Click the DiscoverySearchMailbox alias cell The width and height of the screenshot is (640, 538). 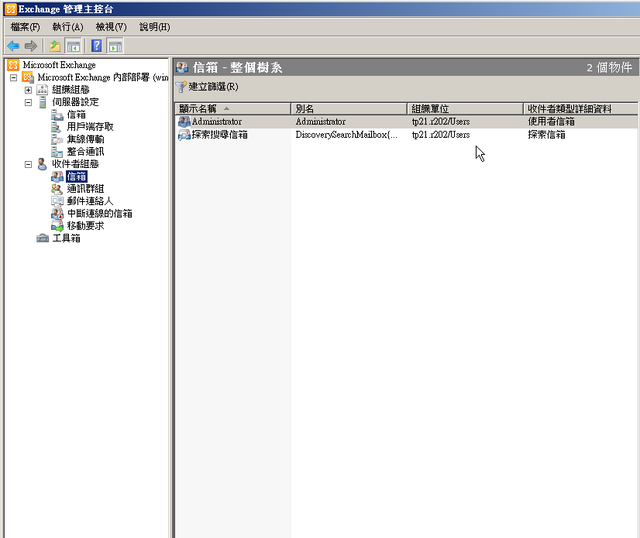[x=347, y=135]
